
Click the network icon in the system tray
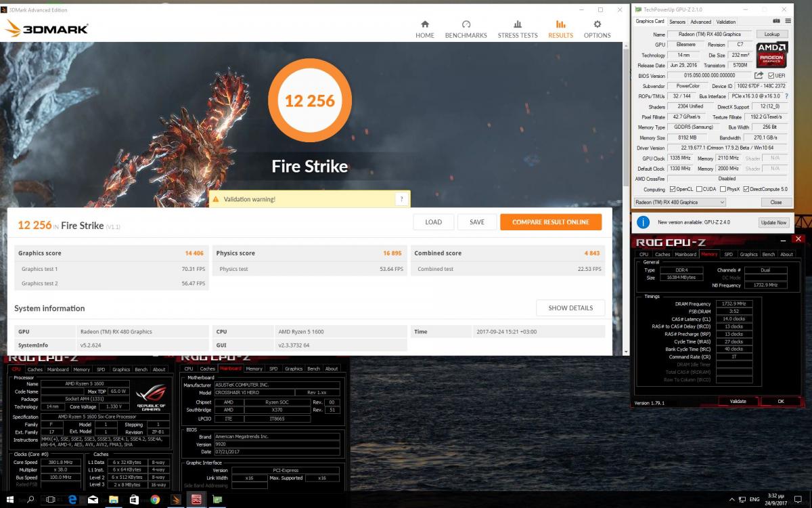(x=742, y=499)
